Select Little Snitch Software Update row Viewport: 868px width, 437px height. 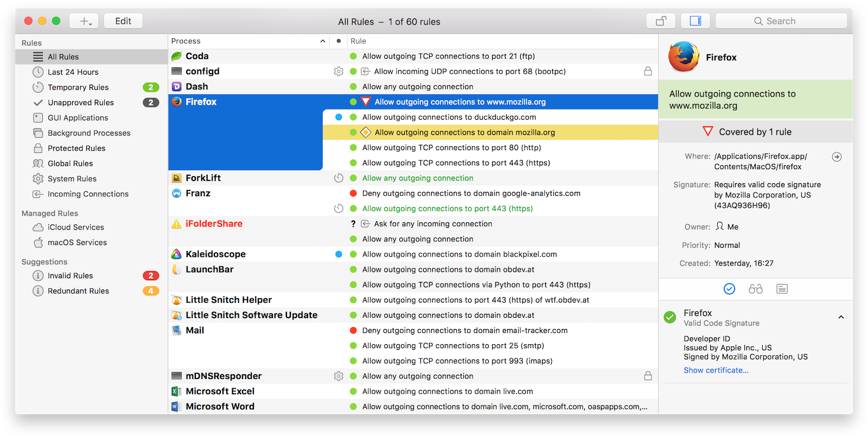(x=413, y=315)
